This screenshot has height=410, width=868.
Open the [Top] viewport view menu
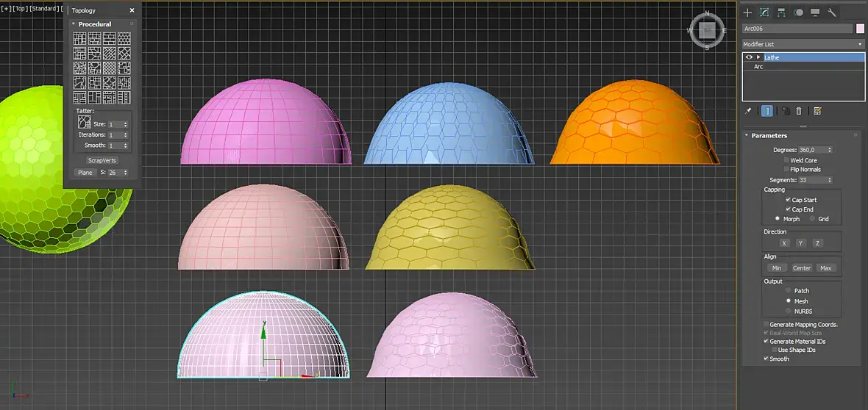pyautogui.click(x=21, y=9)
